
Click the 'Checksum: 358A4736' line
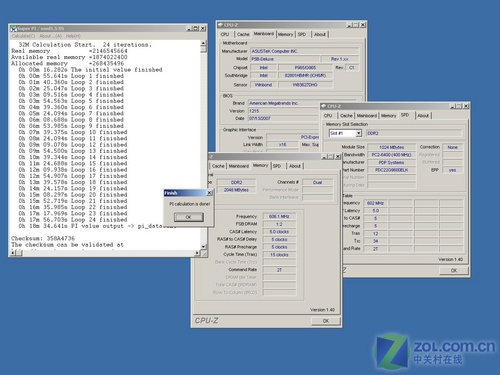coord(43,239)
